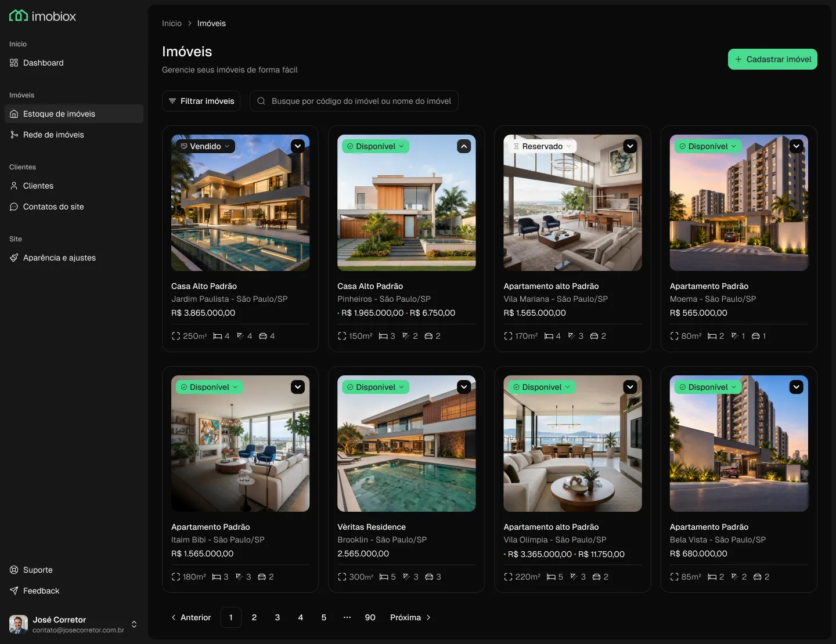Open the Clientes section
Image resolution: width=836 pixels, height=644 pixels.
(x=74, y=186)
